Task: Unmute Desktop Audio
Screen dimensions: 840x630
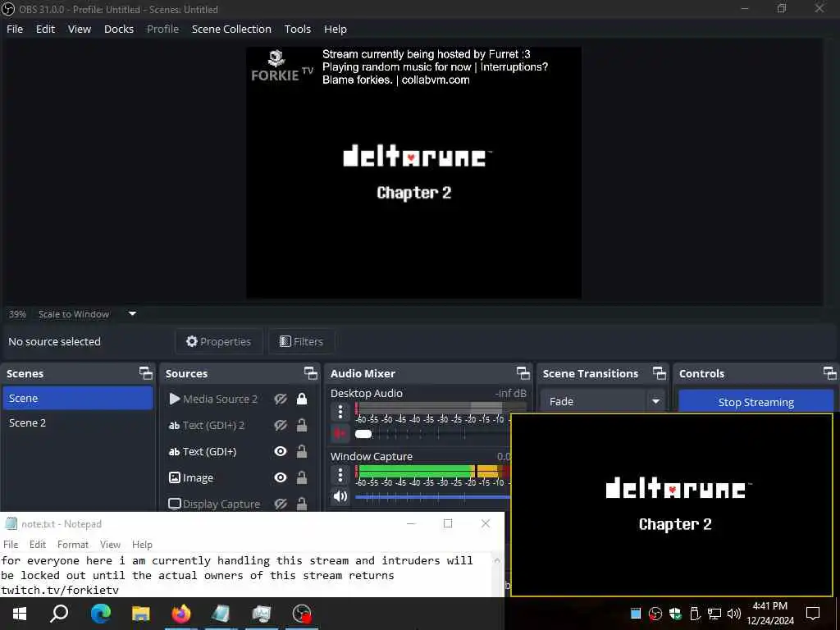Action: (340, 433)
